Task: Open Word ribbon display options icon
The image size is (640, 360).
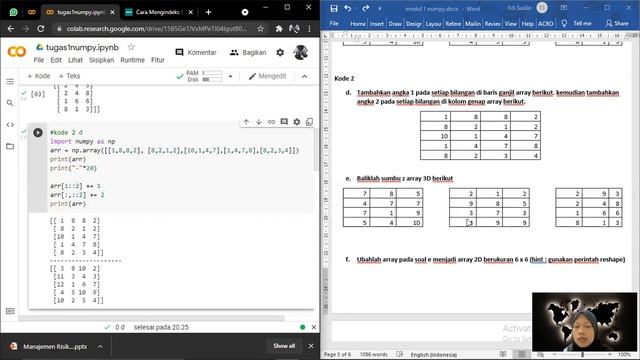Action: [x=564, y=8]
